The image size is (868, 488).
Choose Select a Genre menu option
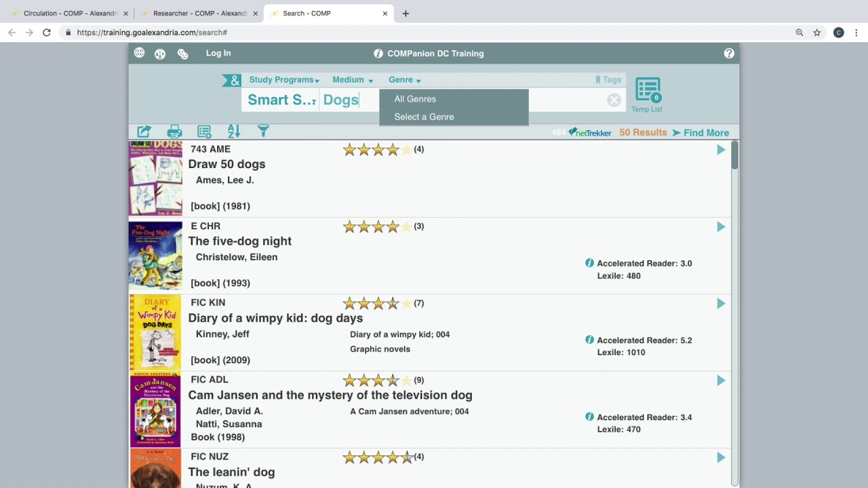point(424,117)
